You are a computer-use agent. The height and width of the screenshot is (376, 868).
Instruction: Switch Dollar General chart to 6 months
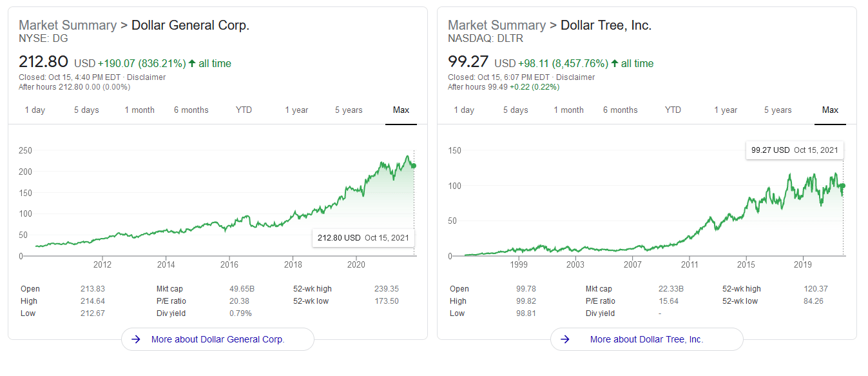(191, 110)
